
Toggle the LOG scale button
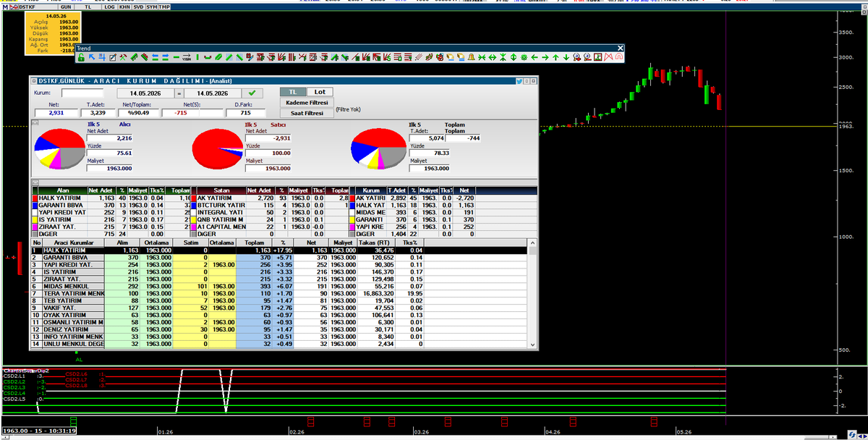[109, 7]
